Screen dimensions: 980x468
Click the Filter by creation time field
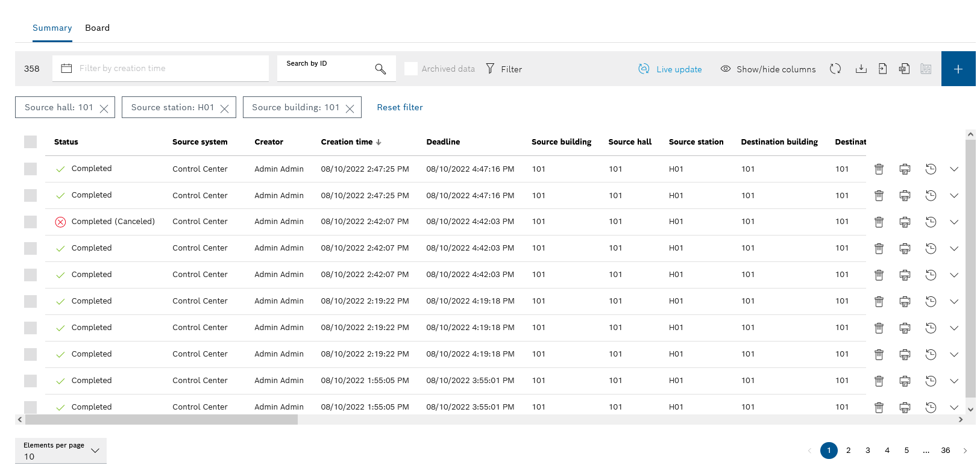click(x=161, y=69)
